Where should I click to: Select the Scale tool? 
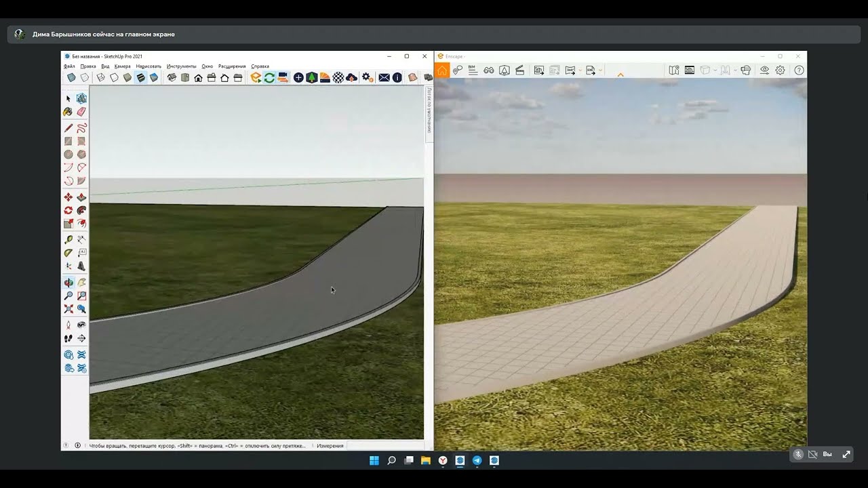(x=68, y=224)
